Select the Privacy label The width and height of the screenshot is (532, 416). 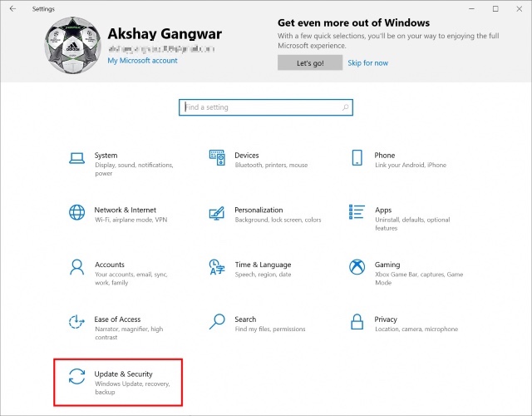click(x=386, y=319)
